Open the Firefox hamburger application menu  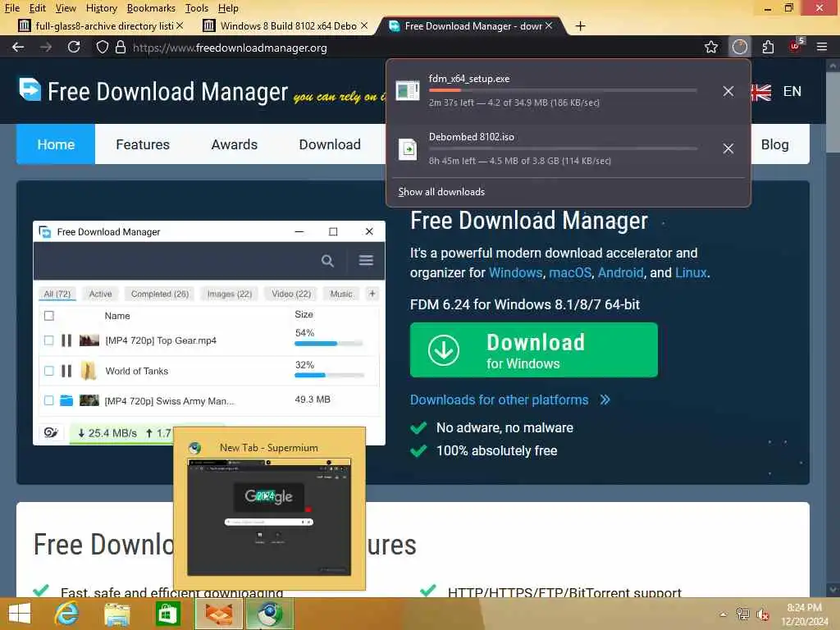tap(822, 47)
